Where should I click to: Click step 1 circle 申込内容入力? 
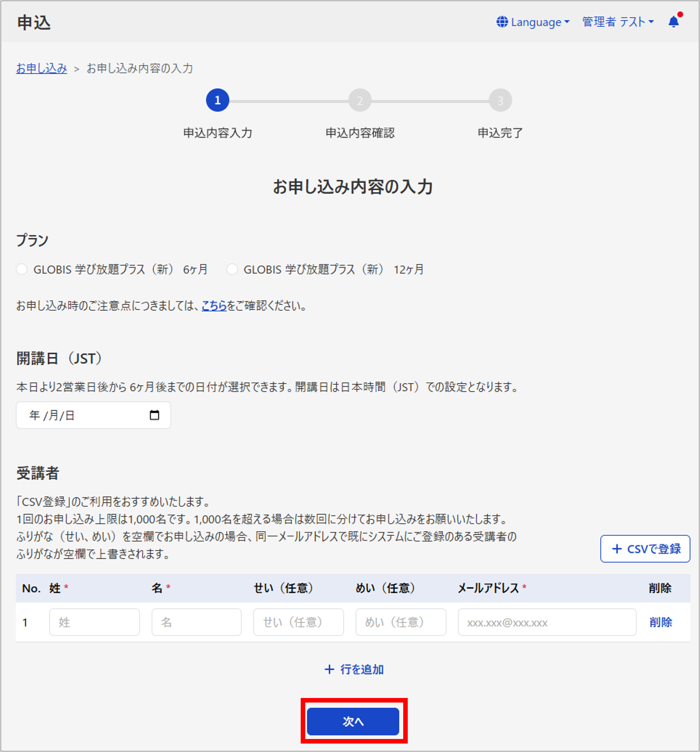(218, 100)
